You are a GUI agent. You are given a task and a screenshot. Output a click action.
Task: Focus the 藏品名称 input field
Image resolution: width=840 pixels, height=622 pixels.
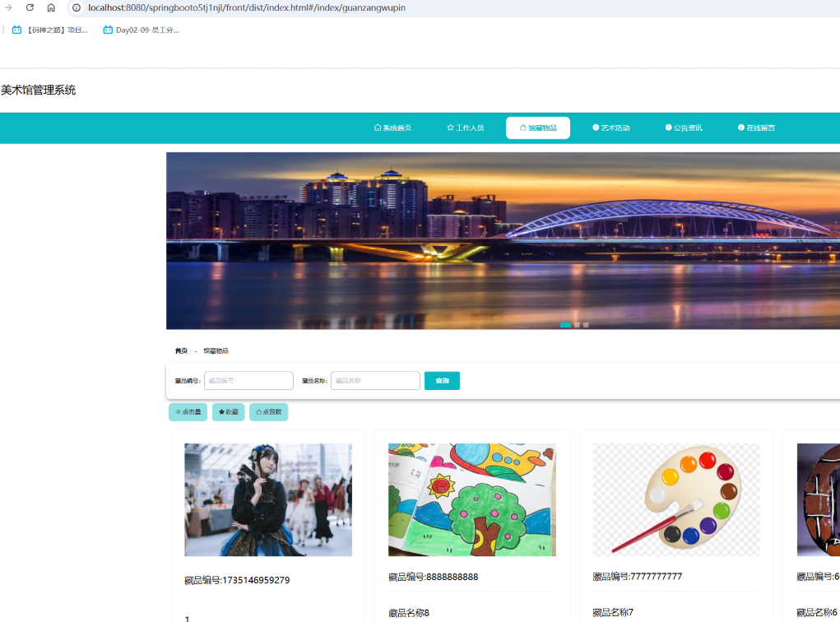[x=375, y=381]
